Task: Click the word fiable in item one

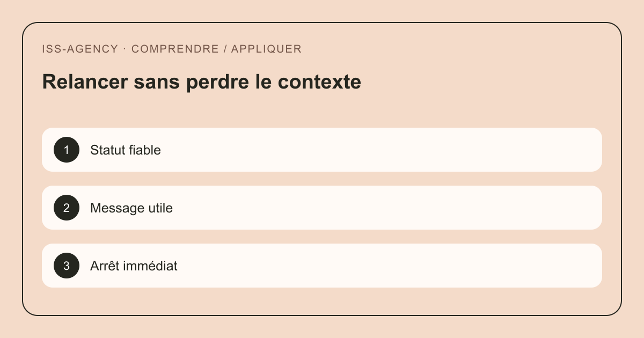Action: (x=145, y=150)
